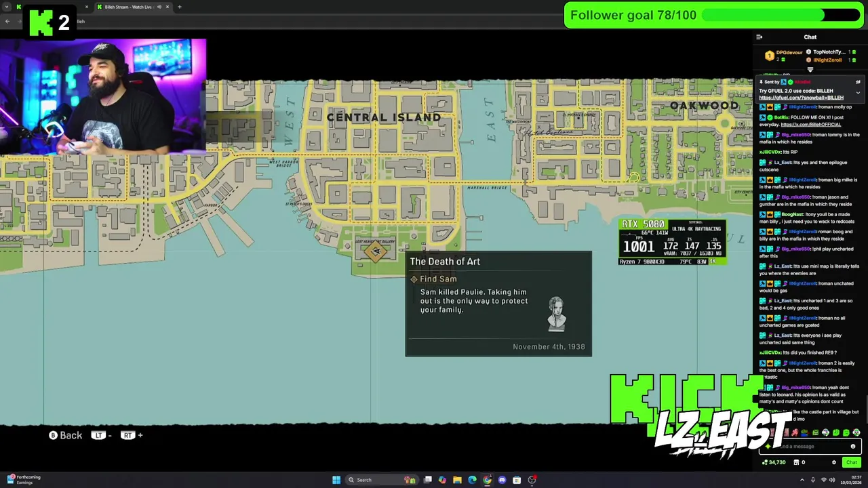
Task: Open the Windows Start menu
Action: click(336, 480)
